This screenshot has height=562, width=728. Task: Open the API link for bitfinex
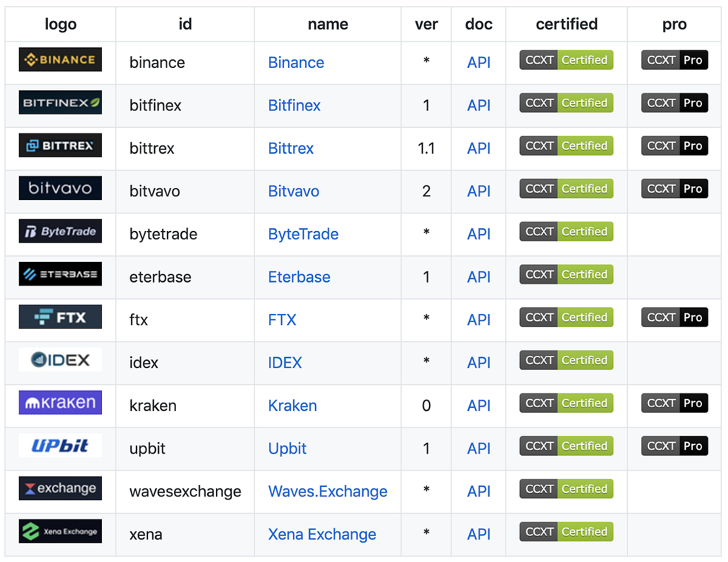tap(479, 105)
